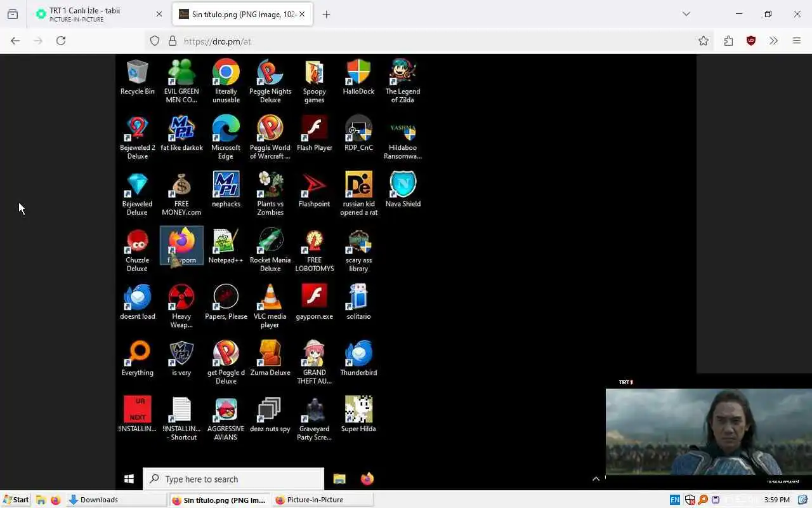Click the Picture-in-Picture video thumbnail

click(x=709, y=432)
